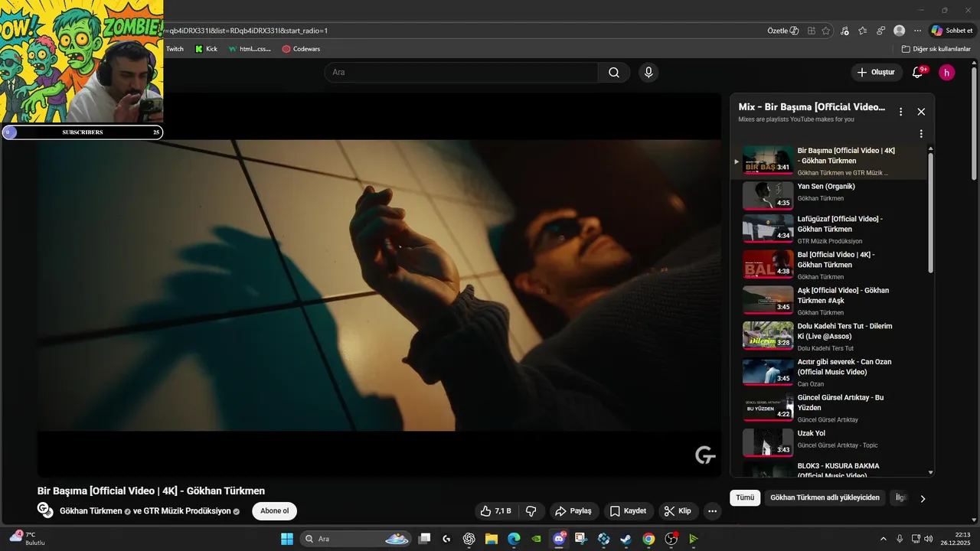Select Acıtır gibi severek - Can Ozan
980x551 pixels.
831,372
